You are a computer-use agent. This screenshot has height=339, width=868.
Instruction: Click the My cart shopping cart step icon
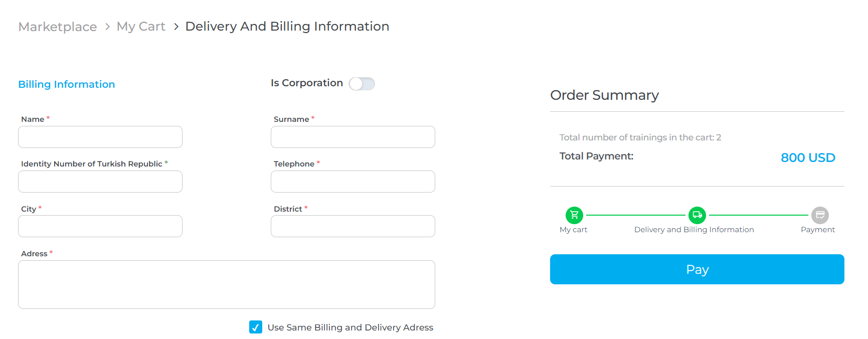click(x=574, y=215)
